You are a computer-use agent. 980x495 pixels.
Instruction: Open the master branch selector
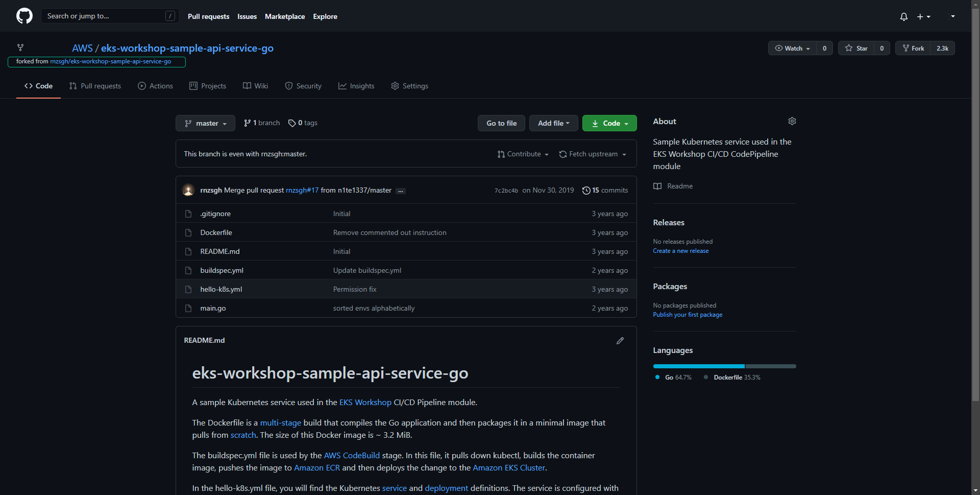tap(205, 123)
